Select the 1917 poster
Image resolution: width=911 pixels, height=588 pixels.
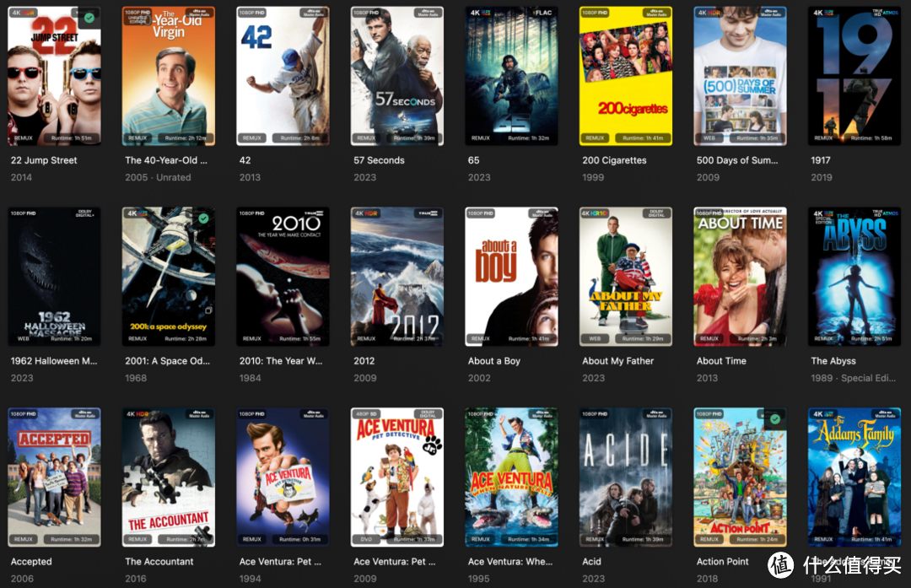(854, 76)
